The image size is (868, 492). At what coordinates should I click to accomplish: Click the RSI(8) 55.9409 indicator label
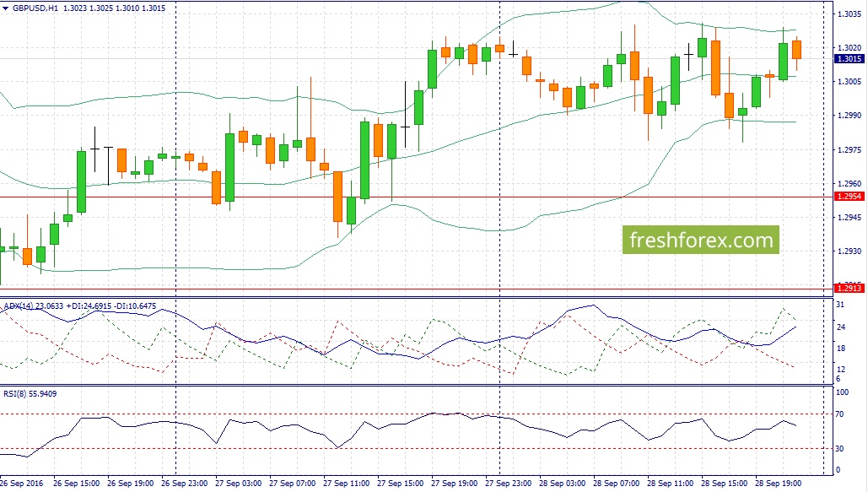[30, 394]
